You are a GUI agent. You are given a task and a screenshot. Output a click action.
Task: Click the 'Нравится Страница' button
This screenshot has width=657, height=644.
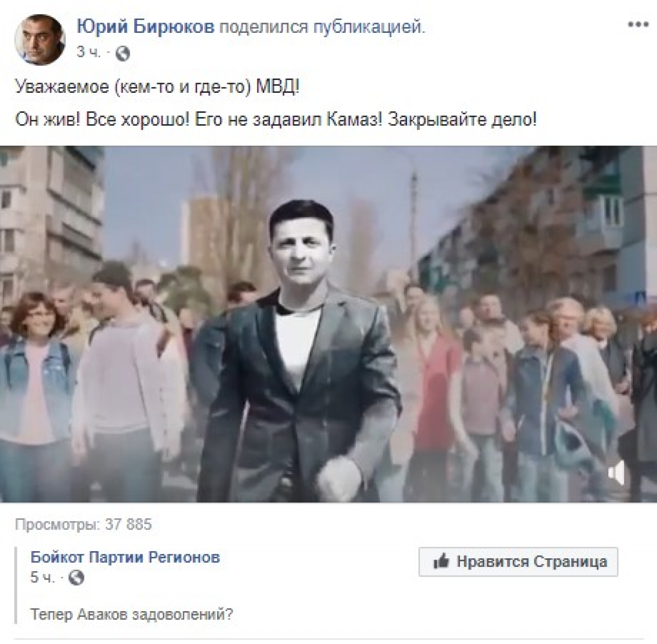pyautogui.click(x=518, y=561)
